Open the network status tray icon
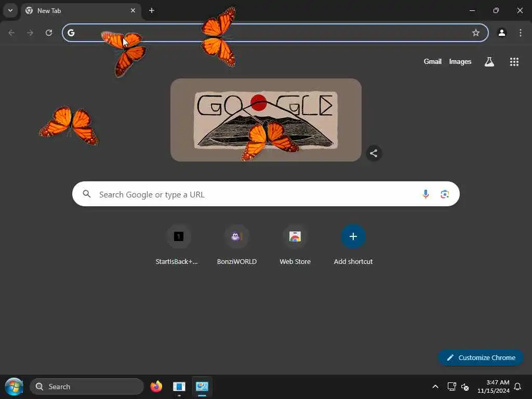The image size is (532, 399). click(x=451, y=387)
